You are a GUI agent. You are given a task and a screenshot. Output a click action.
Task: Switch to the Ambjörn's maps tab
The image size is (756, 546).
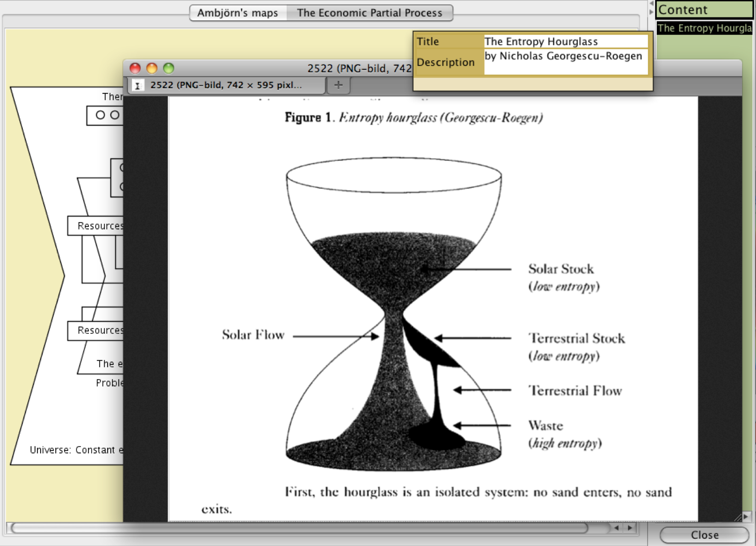(x=238, y=13)
